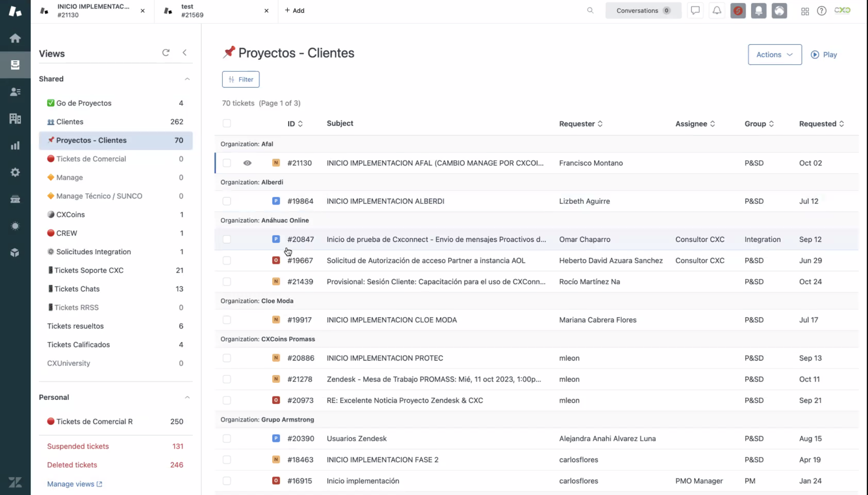This screenshot has width=868, height=495.
Task: Click the O status badge of ticket #19667
Action: coord(276,260)
